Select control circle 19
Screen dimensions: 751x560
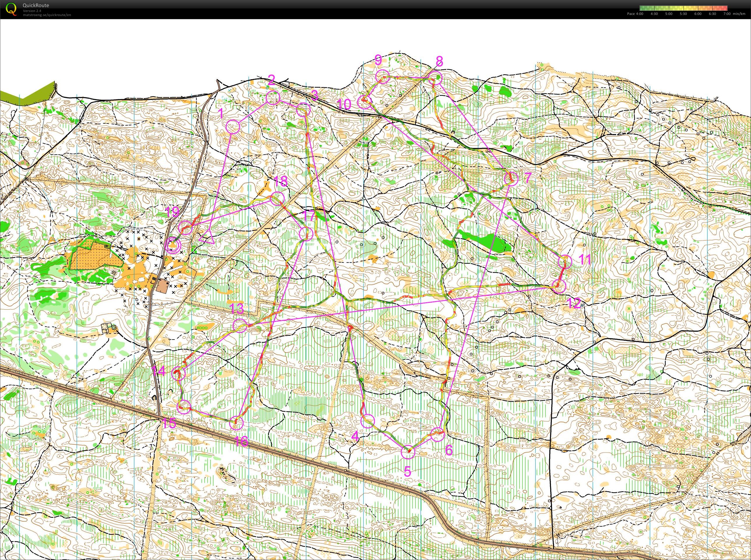pos(185,227)
